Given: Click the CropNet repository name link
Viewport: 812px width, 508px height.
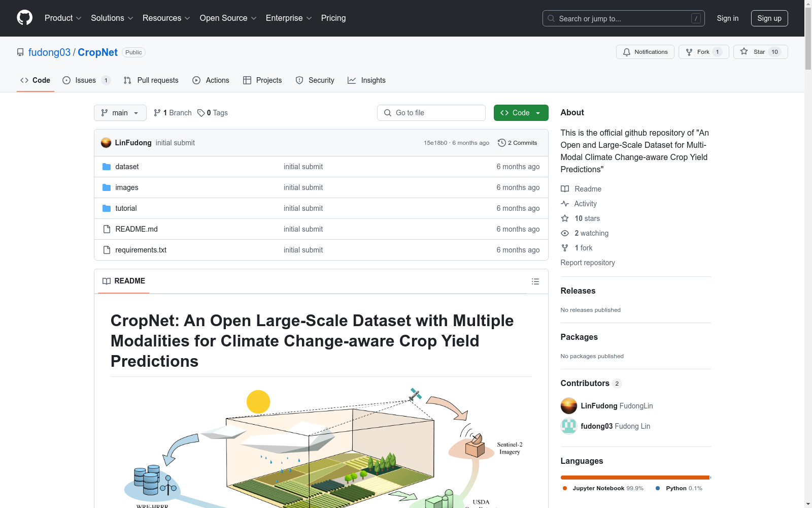Looking at the screenshot, I should [x=97, y=52].
